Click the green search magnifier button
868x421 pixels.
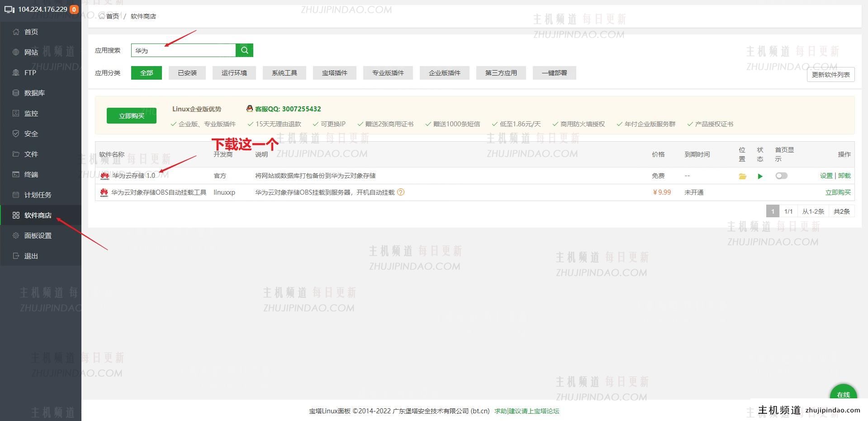(244, 50)
